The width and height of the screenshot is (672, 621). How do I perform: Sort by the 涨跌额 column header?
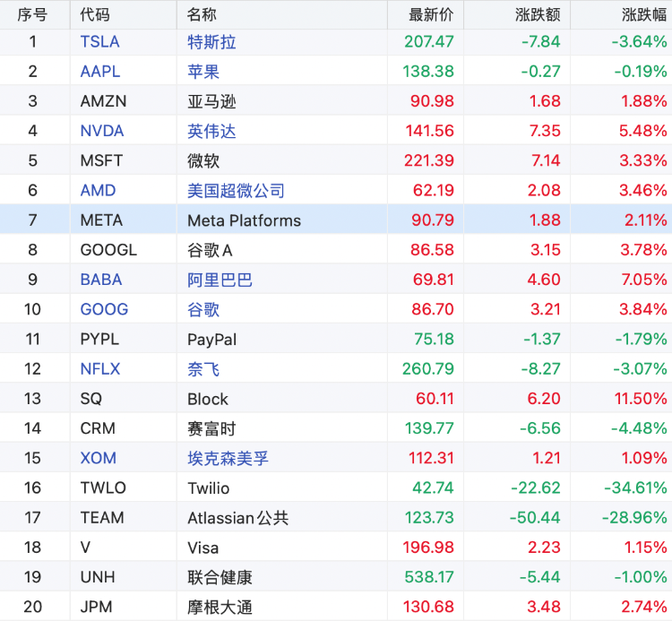tap(538, 14)
